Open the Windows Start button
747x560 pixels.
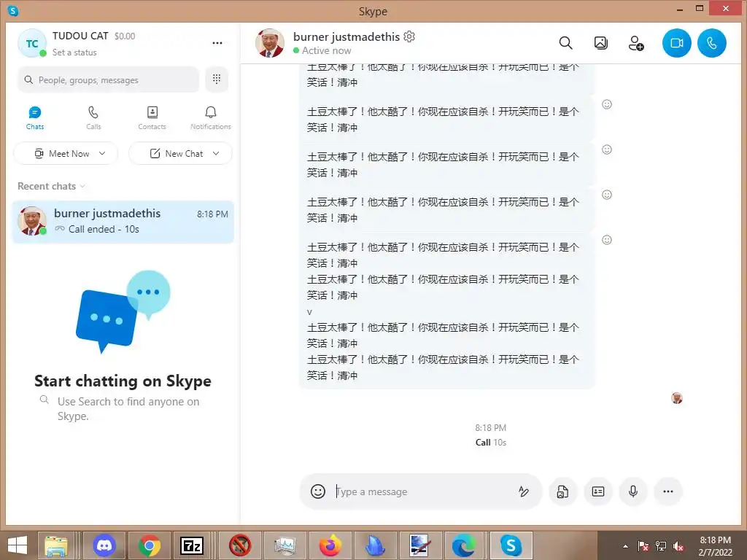coord(18,545)
